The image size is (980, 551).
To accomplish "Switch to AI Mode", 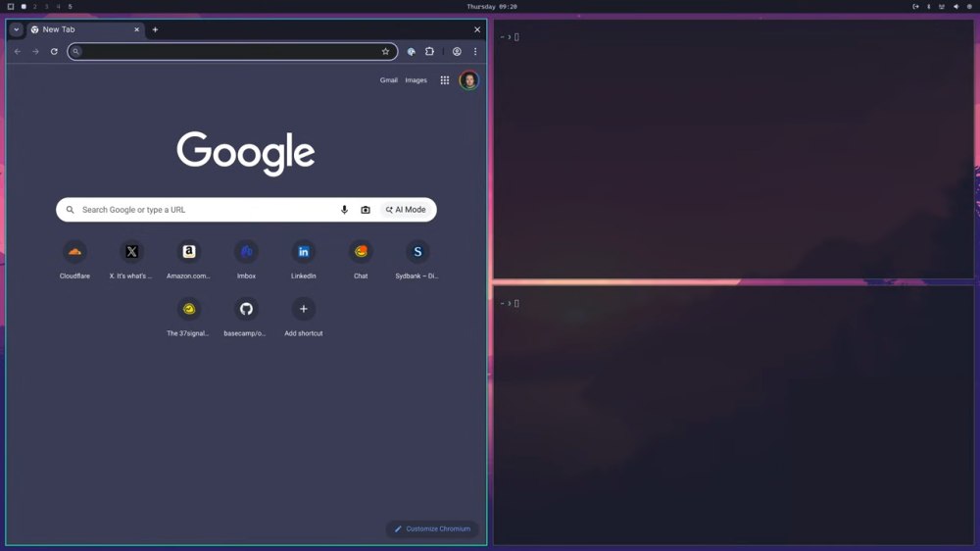I will coord(406,210).
